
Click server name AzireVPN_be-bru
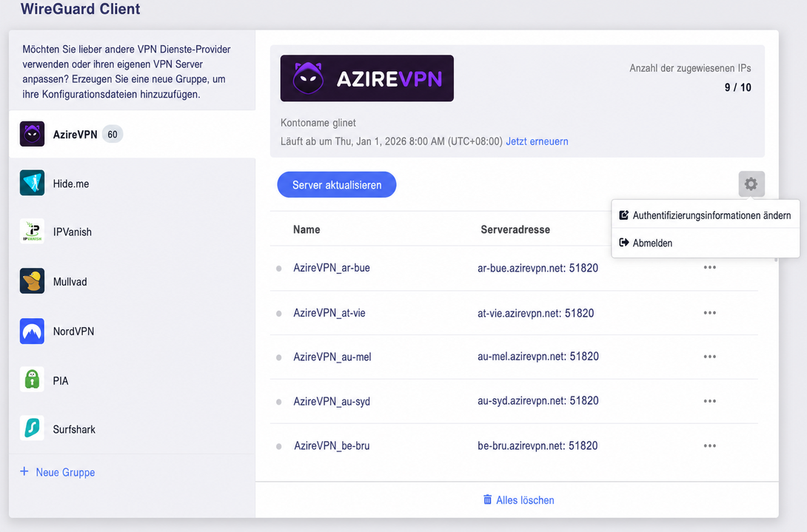tap(332, 445)
